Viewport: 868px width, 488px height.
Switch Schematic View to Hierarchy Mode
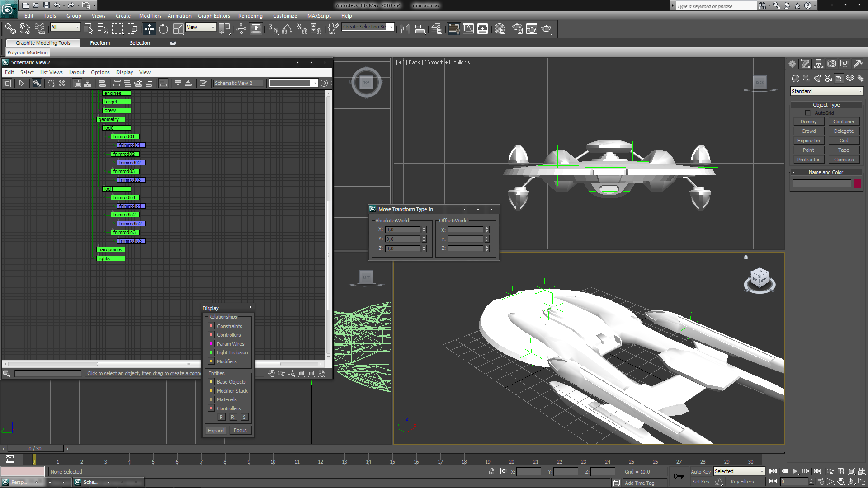click(77, 83)
